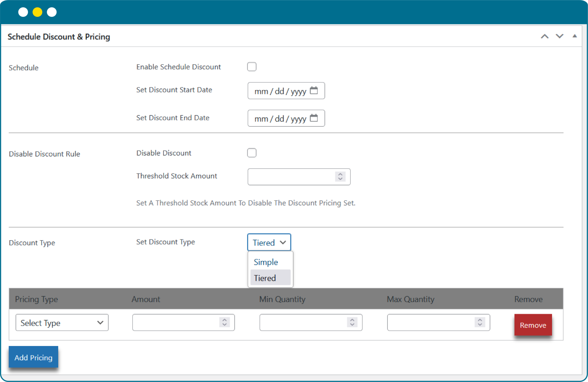Viewport: 588px width, 382px height.
Task: Choose Simple from the discount type list
Action: tap(266, 262)
